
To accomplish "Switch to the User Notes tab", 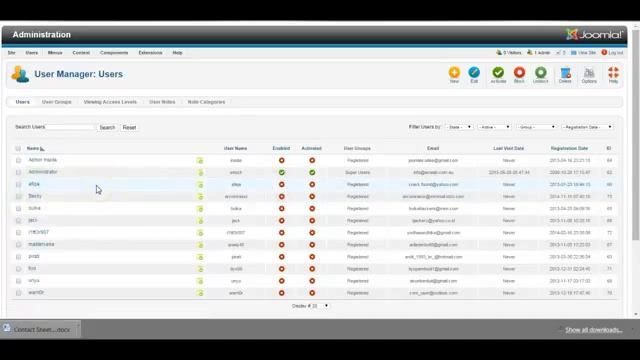I will tap(162, 102).
